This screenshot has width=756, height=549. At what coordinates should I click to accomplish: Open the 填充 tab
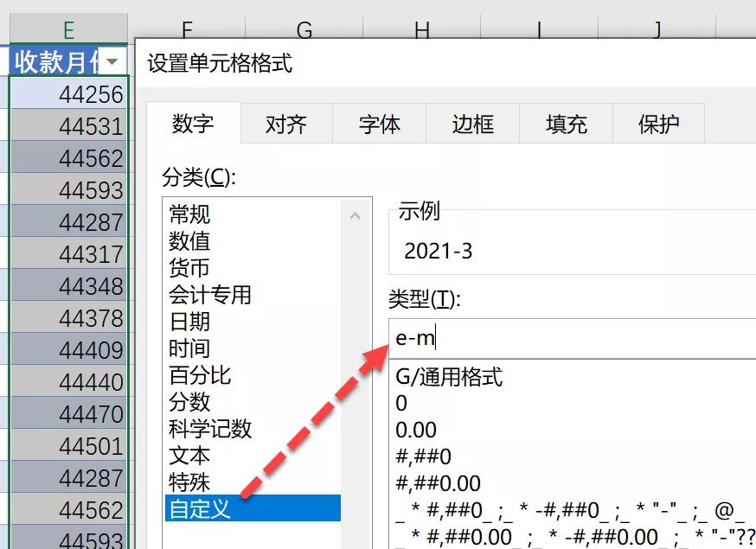pos(566,124)
